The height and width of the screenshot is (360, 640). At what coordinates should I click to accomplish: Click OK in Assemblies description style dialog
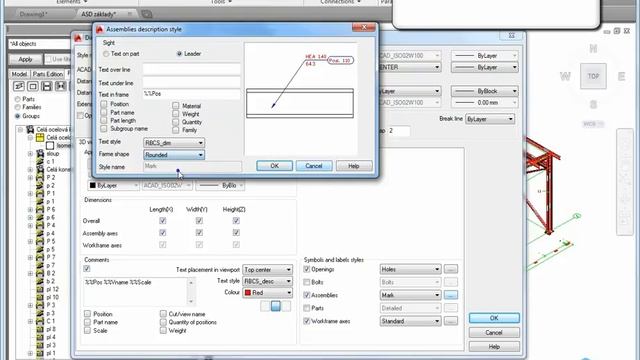(x=274, y=166)
